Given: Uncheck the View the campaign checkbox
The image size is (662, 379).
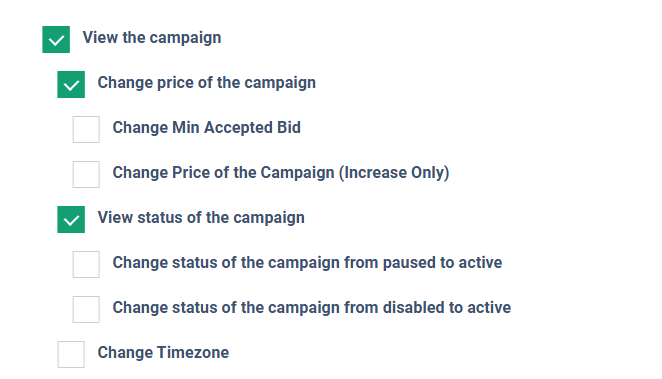Looking at the screenshot, I should click(56, 39).
